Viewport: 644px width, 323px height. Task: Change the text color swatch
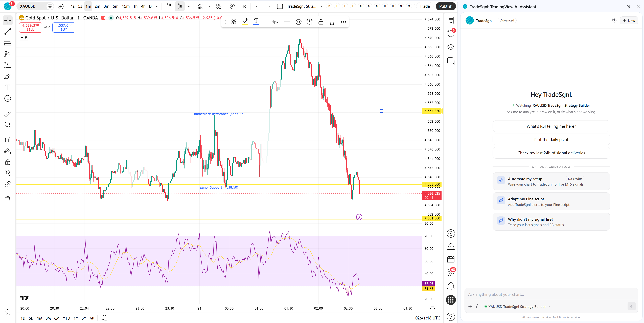click(256, 22)
